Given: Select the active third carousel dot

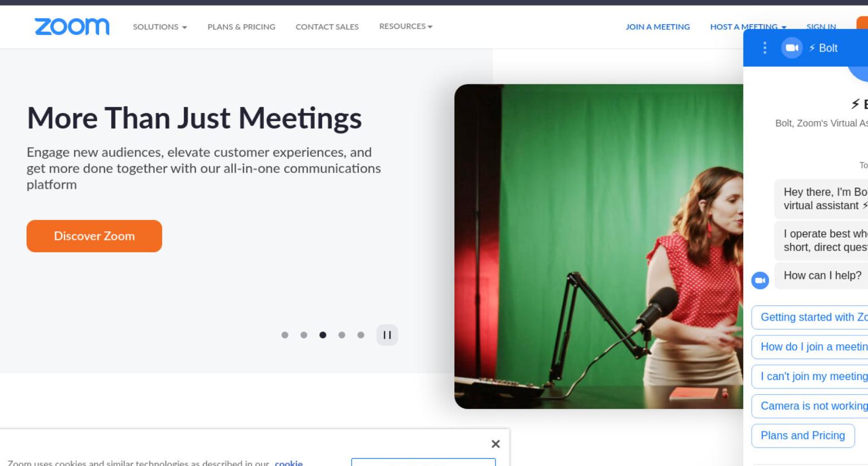Looking at the screenshot, I should [x=323, y=335].
